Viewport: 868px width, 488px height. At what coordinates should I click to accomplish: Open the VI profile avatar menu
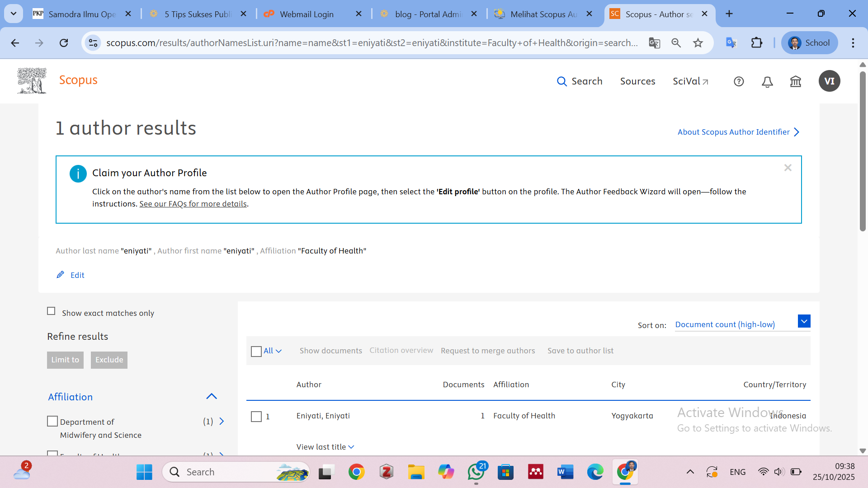[830, 81]
